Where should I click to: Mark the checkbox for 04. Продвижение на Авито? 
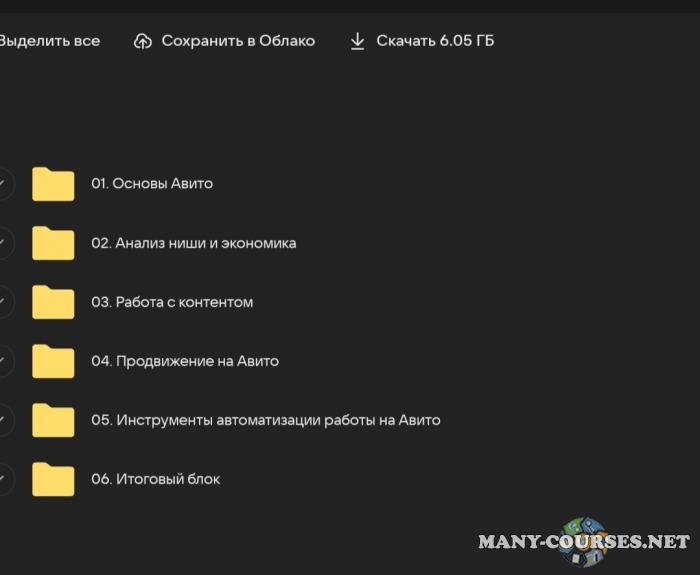point(4,361)
